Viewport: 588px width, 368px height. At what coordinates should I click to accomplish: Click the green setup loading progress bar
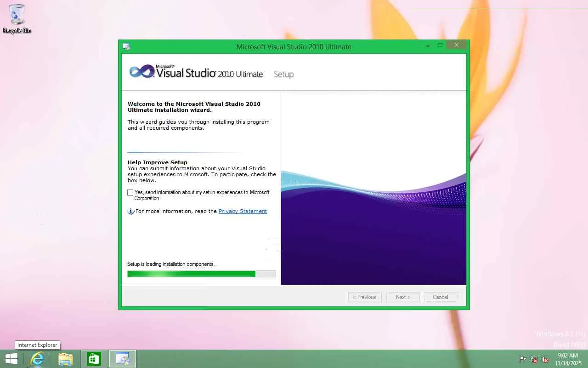click(x=202, y=274)
